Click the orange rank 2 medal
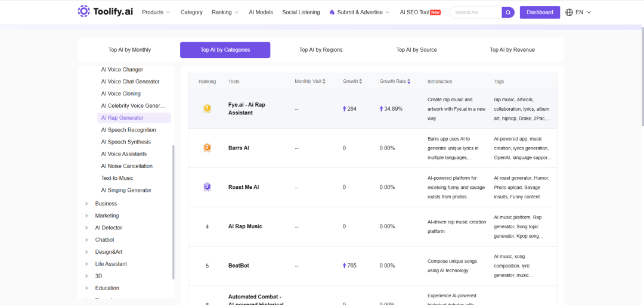 pyautogui.click(x=207, y=148)
